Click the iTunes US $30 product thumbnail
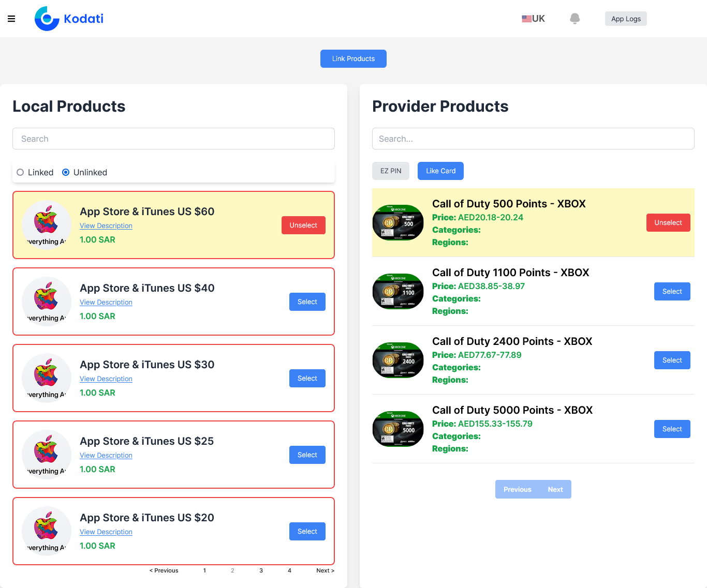 (47, 378)
